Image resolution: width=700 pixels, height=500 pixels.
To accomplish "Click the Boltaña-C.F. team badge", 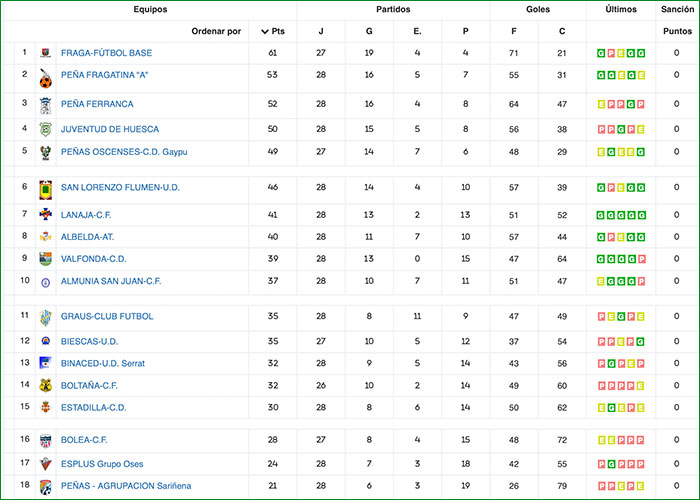I will (x=44, y=385).
